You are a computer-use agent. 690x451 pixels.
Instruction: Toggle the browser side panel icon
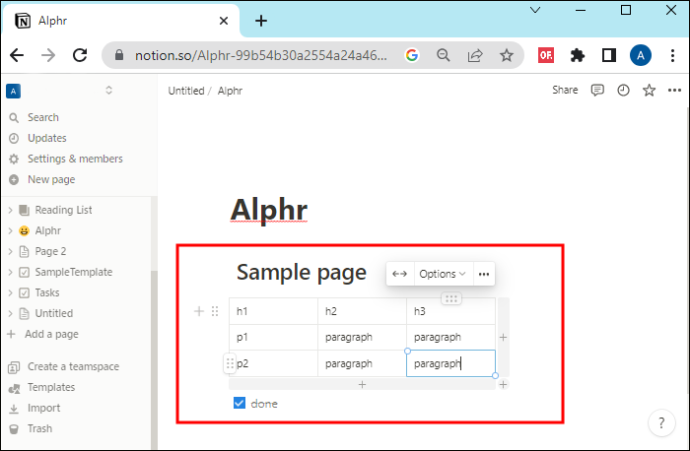609,55
